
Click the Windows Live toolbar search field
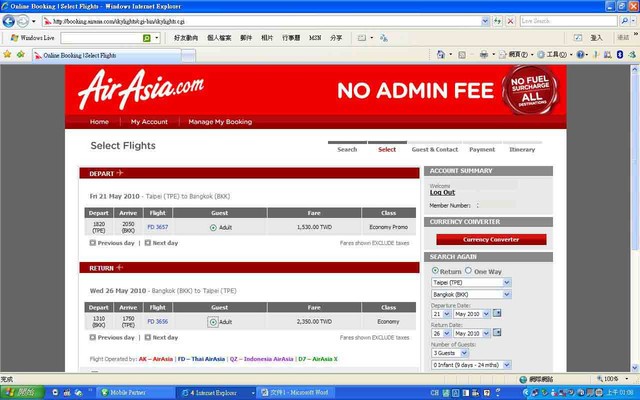(x=101, y=38)
